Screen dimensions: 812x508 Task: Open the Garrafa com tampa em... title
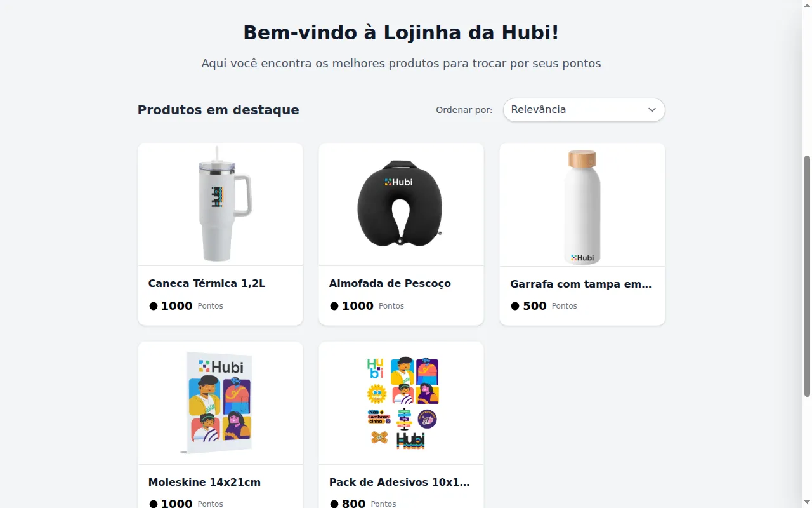coord(581,284)
